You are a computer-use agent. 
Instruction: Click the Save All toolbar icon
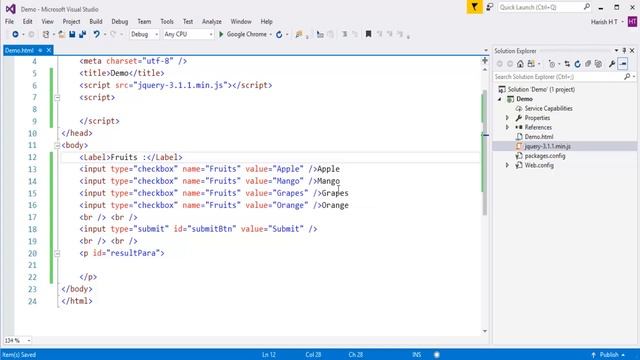(x=82, y=35)
